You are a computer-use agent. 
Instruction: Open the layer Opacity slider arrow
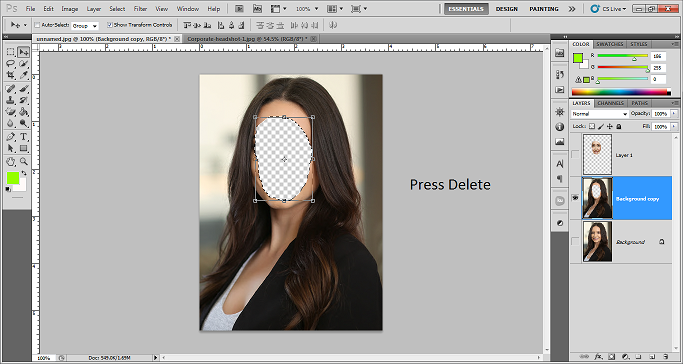point(674,114)
